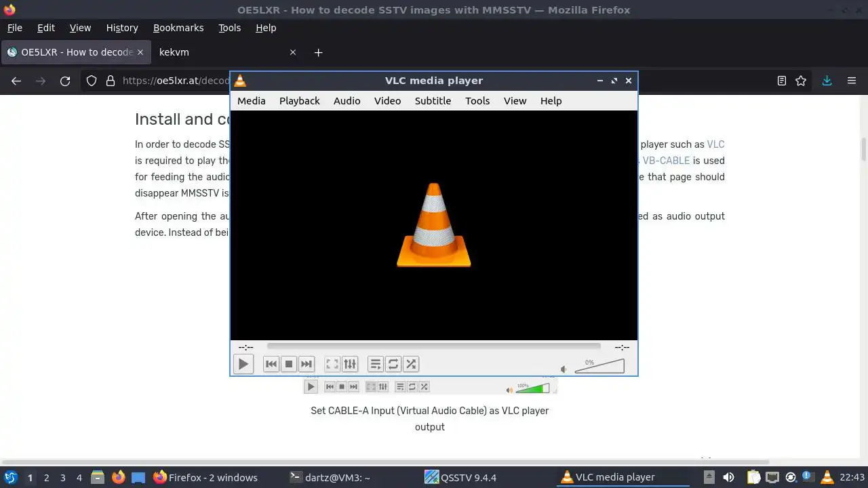The width and height of the screenshot is (868, 488).
Task: Open Firefox File menu
Action: point(14,28)
